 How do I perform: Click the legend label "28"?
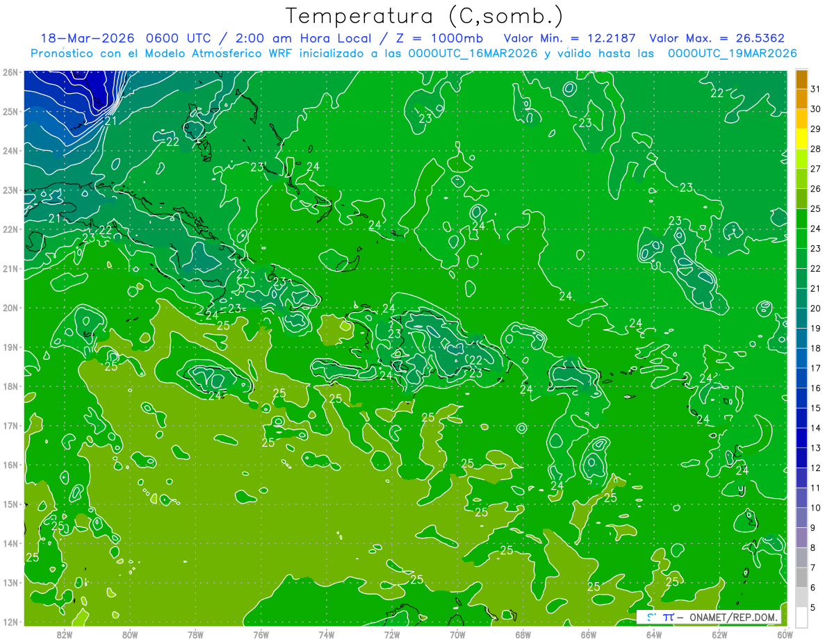816,148
